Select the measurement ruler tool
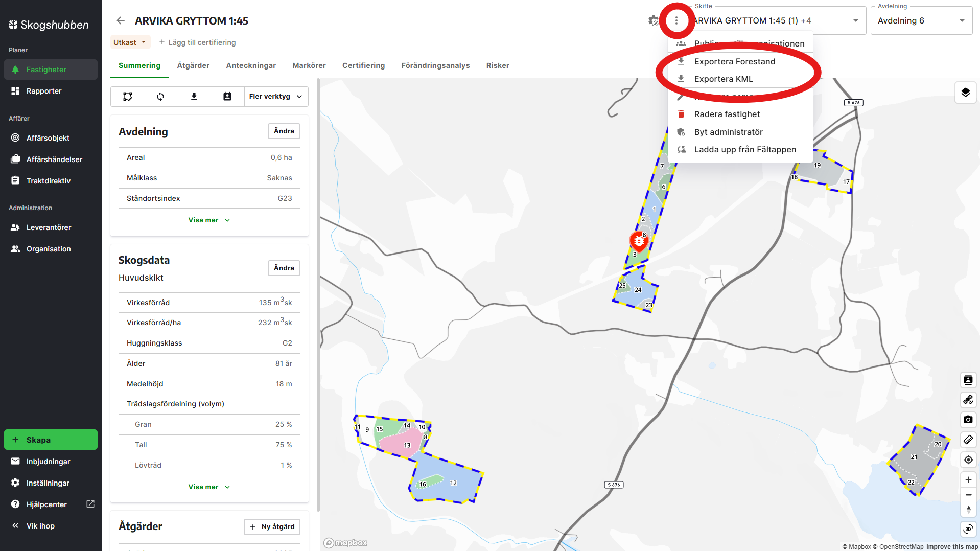This screenshot has width=980, height=551. tap(968, 440)
